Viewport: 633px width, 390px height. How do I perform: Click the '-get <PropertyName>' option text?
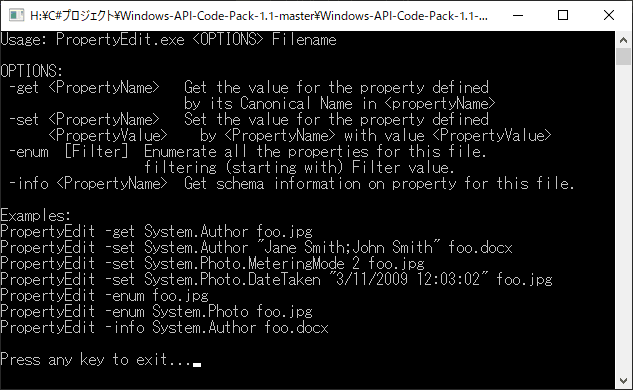(x=84, y=88)
